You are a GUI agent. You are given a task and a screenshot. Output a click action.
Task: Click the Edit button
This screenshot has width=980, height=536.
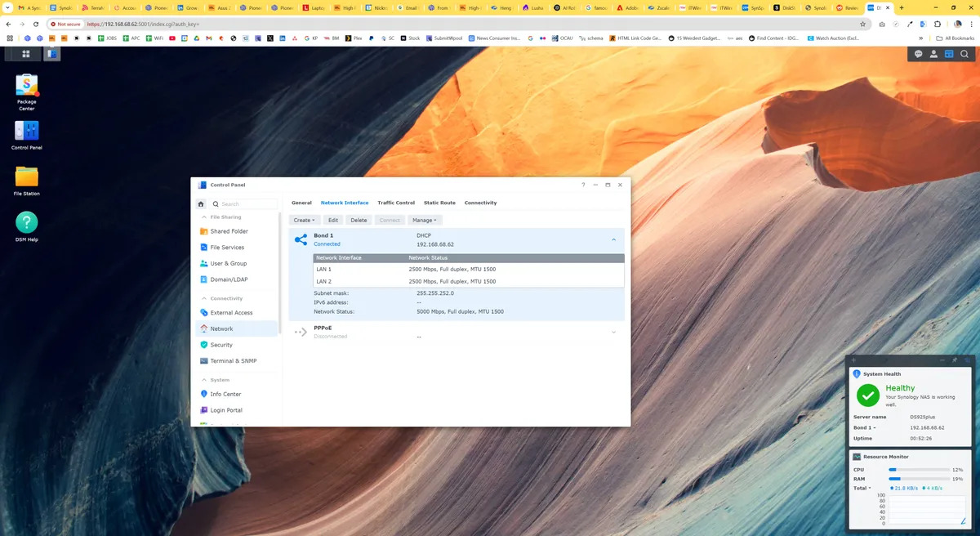pos(333,220)
